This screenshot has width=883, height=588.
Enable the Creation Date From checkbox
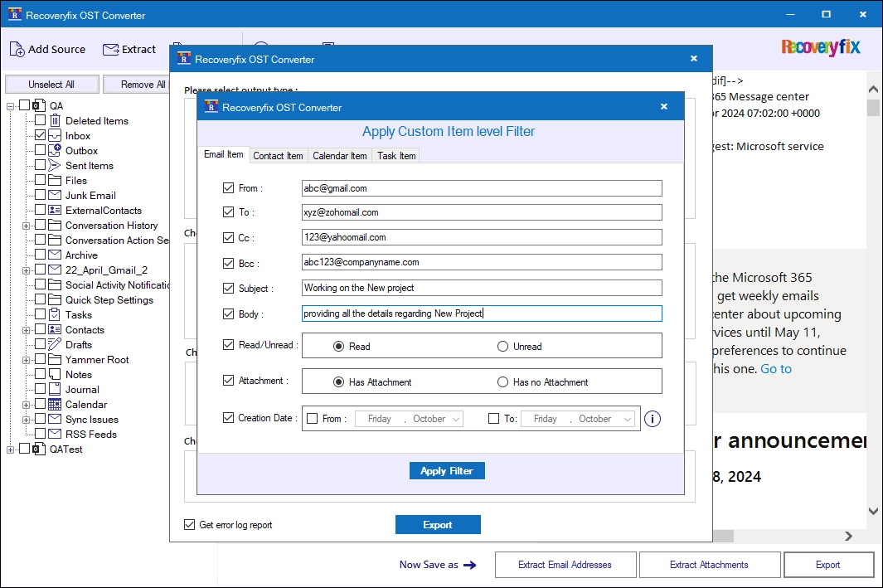pyautogui.click(x=312, y=419)
